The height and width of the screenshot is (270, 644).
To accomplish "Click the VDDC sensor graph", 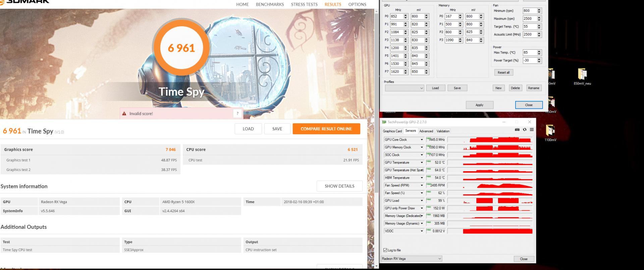I will point(490,231).
